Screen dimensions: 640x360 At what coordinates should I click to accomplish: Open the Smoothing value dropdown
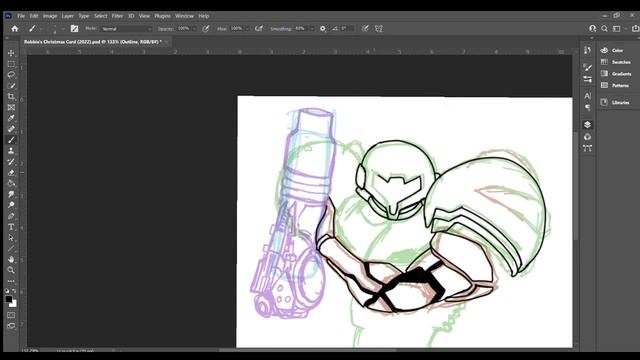pyautogui.click(x=312, y=29)
